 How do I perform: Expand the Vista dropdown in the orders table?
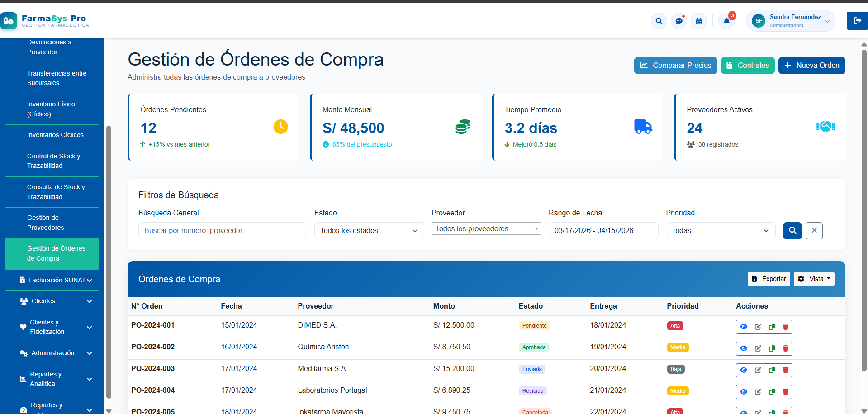(x=814, y=279)
